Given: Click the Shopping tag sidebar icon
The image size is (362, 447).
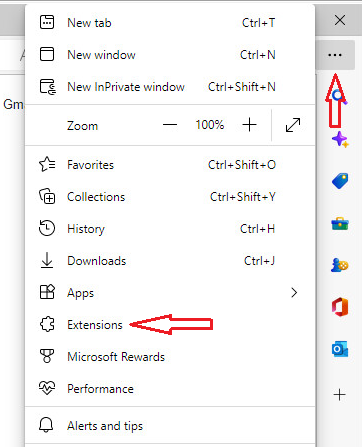Looking at the screenshot, I should tap(340, 181).
